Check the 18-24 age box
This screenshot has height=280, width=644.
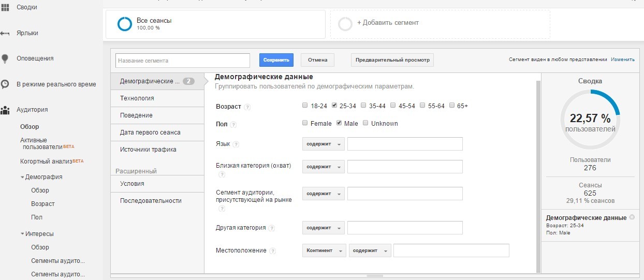click(x=305, y=106)
